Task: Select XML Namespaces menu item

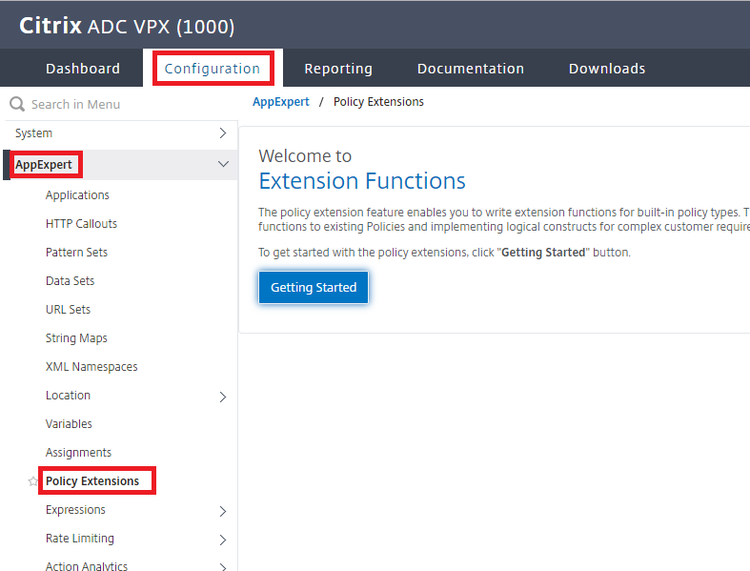Action: point(91,367)
